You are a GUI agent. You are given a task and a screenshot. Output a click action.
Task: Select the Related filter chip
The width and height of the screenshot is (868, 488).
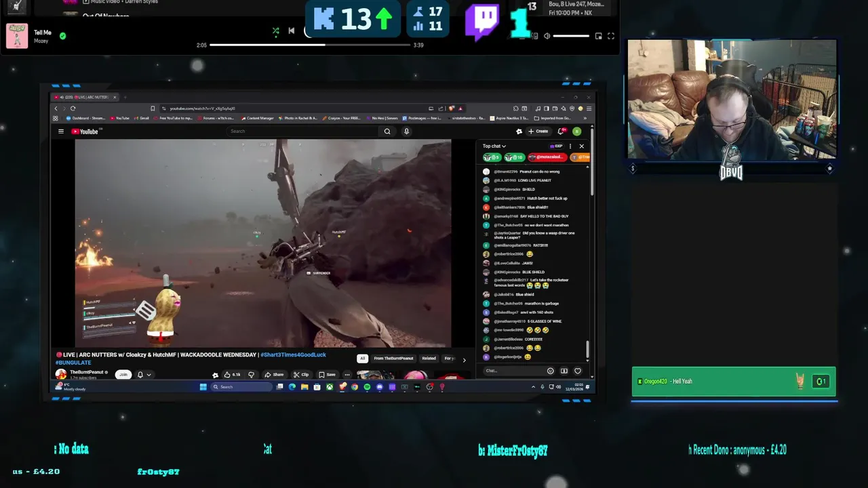429,359
